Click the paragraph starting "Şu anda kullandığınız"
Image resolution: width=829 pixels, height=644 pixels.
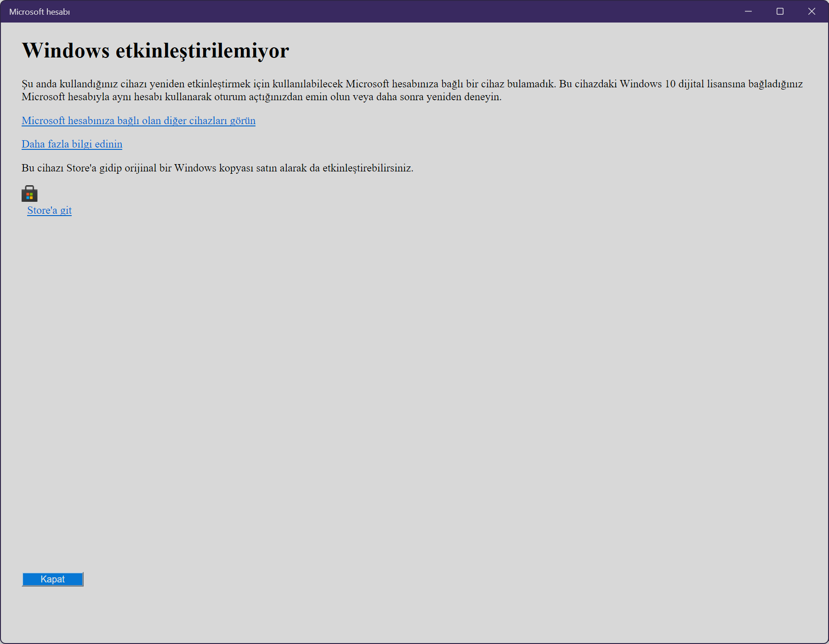pyautogui.click(x=412, y=90)
